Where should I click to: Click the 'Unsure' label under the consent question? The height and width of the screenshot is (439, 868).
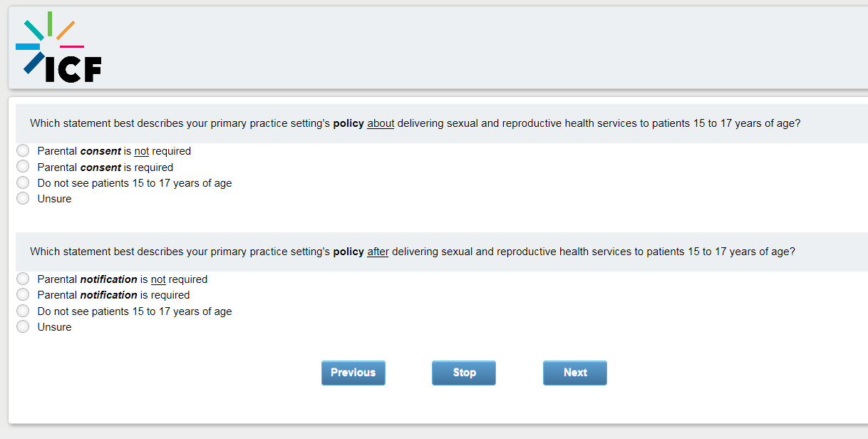click(55, 199)
